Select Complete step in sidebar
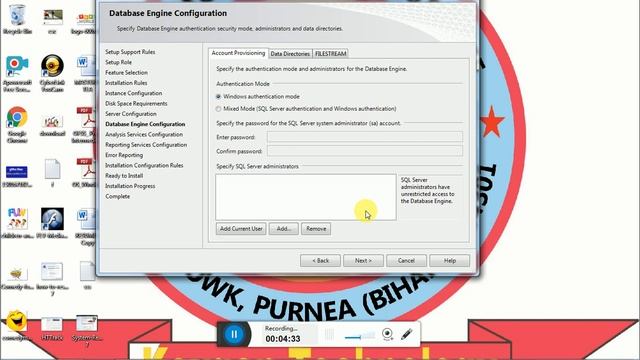 [118, 196]
